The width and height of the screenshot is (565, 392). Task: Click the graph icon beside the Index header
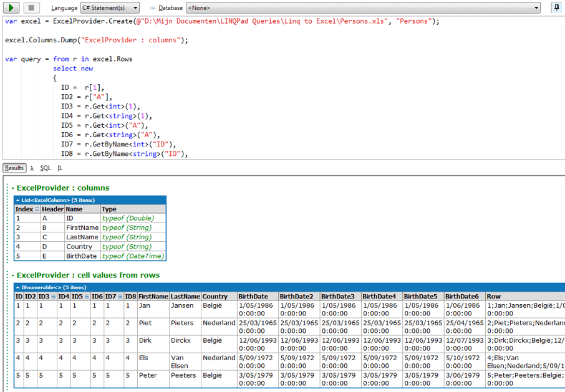(x=37, y=209)
